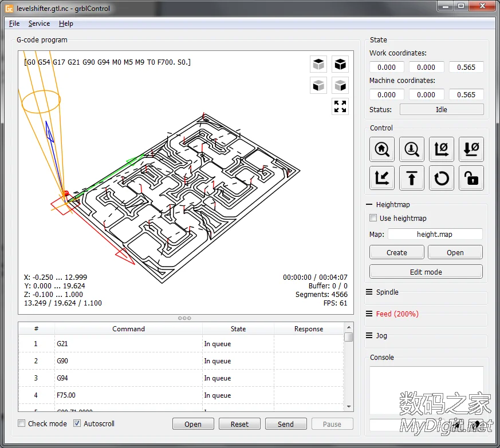Click the reset rotation arrow icon
Image resolution: width=500 pixels, height=448 pixels.
(x=442, y=178)
